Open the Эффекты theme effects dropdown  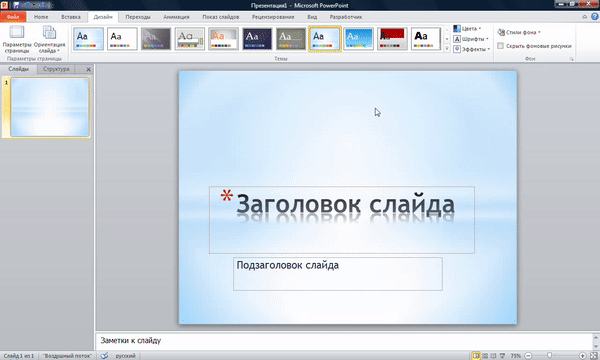[472, 49]
